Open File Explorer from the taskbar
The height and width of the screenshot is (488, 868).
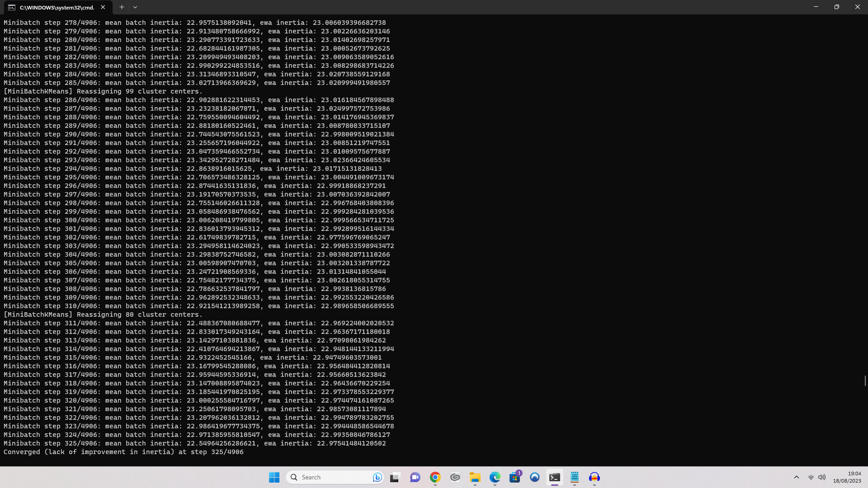pos(475,477)
